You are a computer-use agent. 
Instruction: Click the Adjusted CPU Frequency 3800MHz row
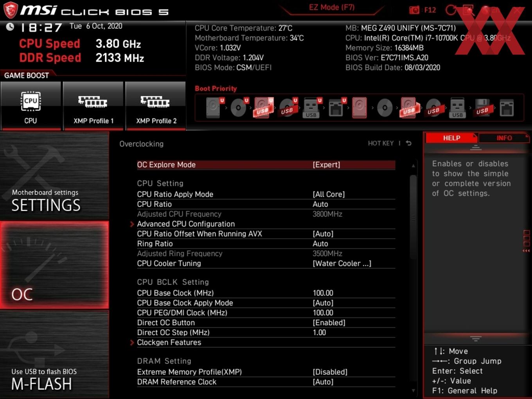[x=266, y=214]
